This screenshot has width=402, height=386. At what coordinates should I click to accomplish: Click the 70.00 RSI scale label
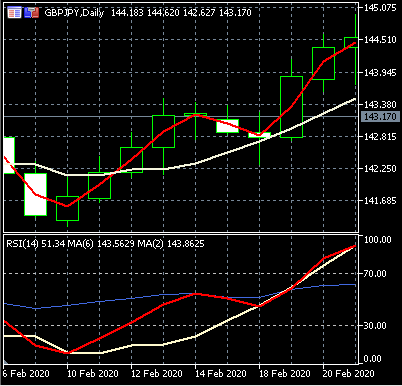375,274
